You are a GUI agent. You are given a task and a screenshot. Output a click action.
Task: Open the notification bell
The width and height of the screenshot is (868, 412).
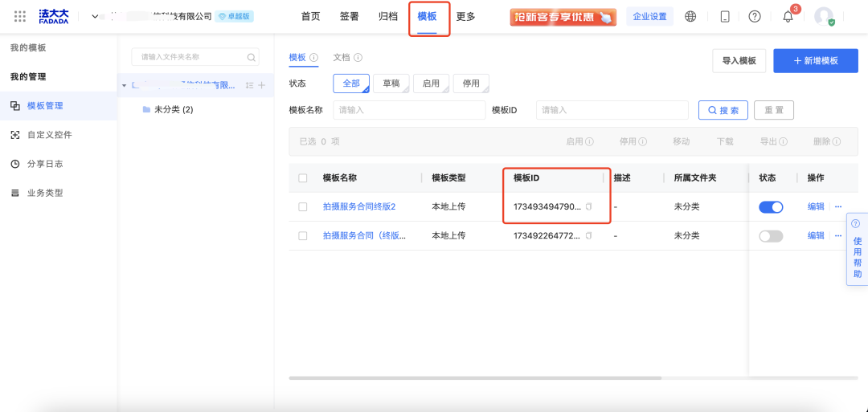coord(788,17)
